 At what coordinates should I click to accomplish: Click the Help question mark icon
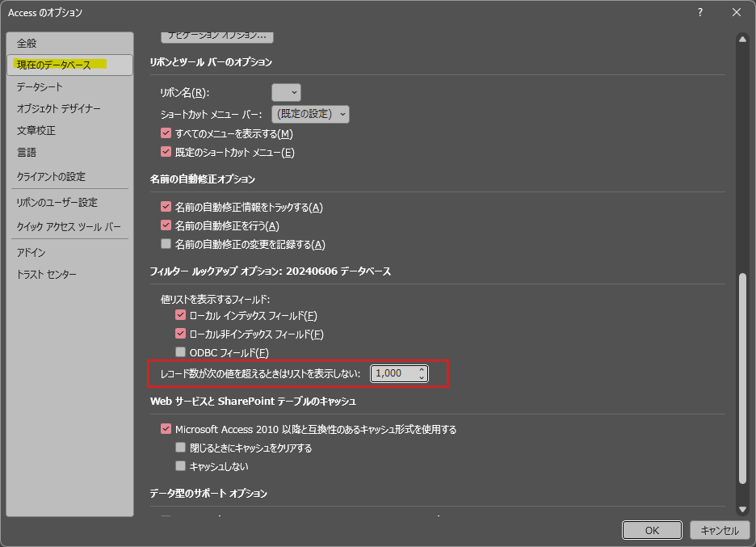(699, 12)
